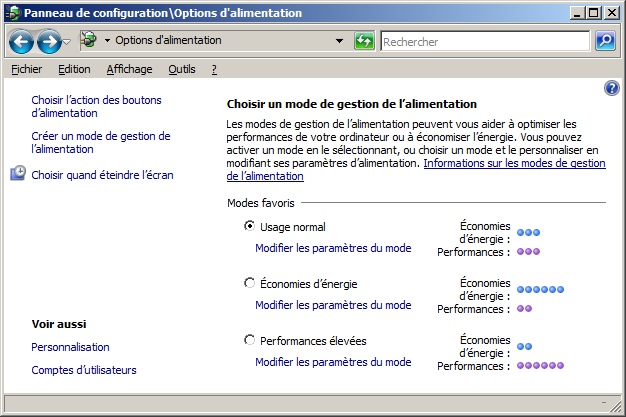Select the Économies d'énergie power plan

point(249,283)
